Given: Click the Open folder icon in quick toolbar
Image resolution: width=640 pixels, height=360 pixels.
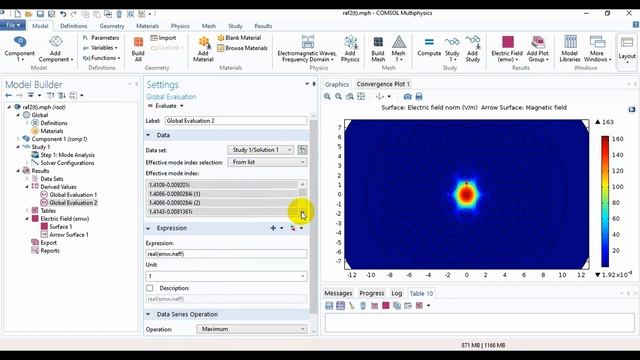Looking at the screenshot, I should [x=29, y=14].
